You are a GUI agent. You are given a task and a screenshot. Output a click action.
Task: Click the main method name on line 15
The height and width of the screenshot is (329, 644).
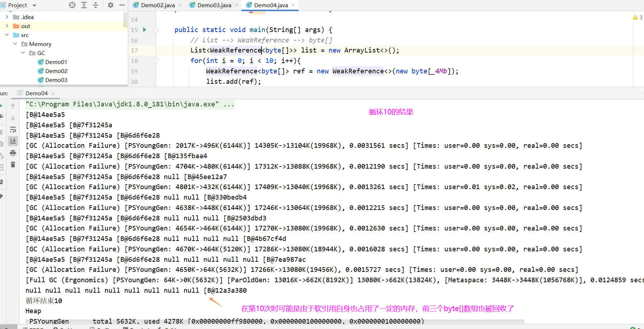pyautogui.click(x=257, y=30)
